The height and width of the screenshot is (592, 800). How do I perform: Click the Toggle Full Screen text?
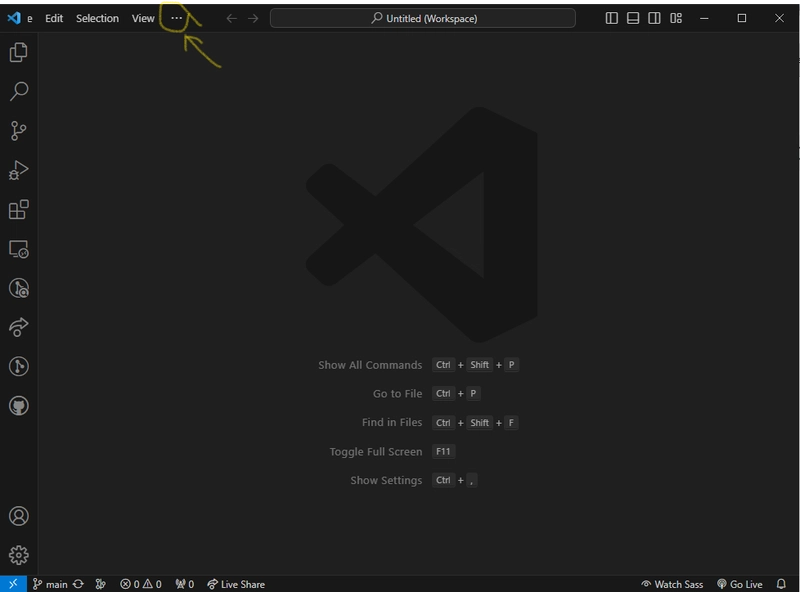376,452
